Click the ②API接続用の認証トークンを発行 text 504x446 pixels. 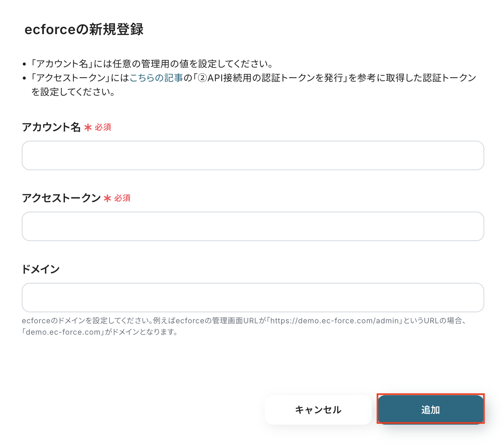click(271, 78)
